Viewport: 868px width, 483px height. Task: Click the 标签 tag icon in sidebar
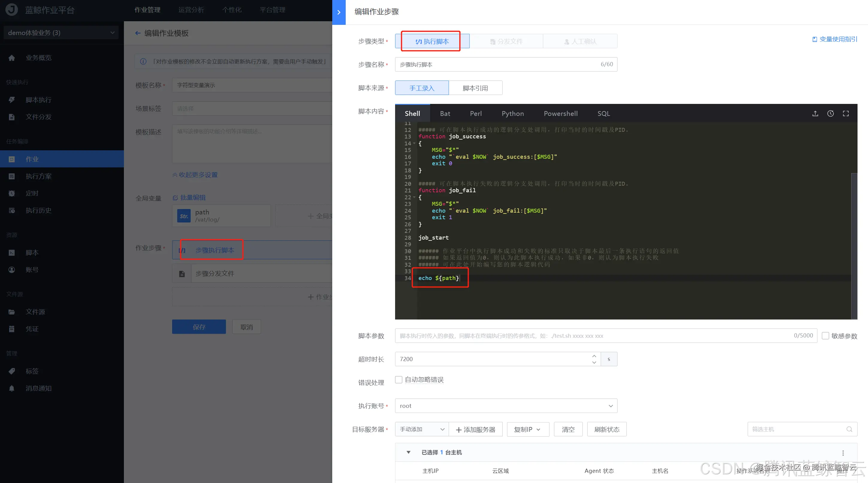click(12, 371)
